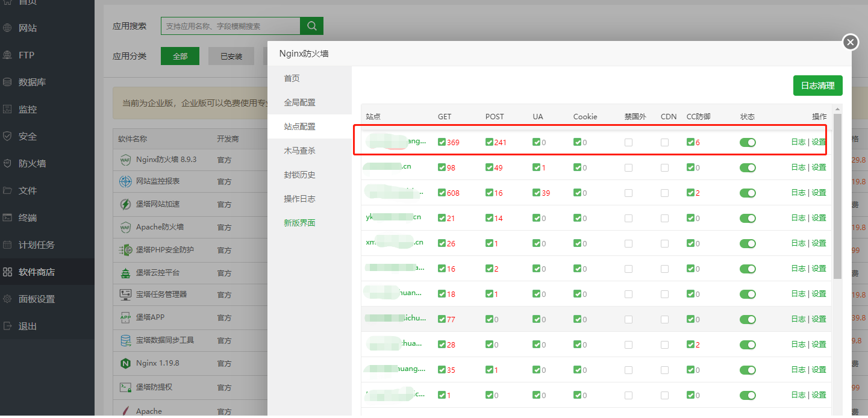The image size is (868, 418).
Task: Turn off 状态 switch in GET 98 row
Action: pos(748,168)
